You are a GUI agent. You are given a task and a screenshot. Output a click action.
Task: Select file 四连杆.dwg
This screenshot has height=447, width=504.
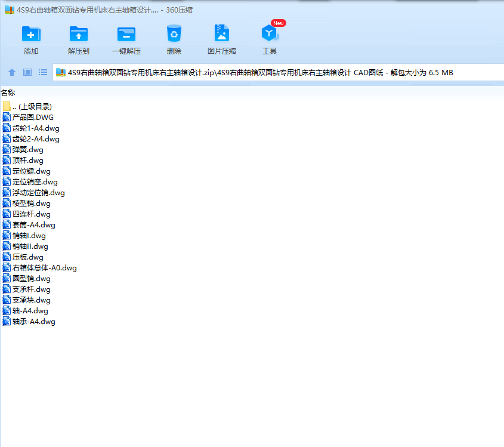coord(26,214)
